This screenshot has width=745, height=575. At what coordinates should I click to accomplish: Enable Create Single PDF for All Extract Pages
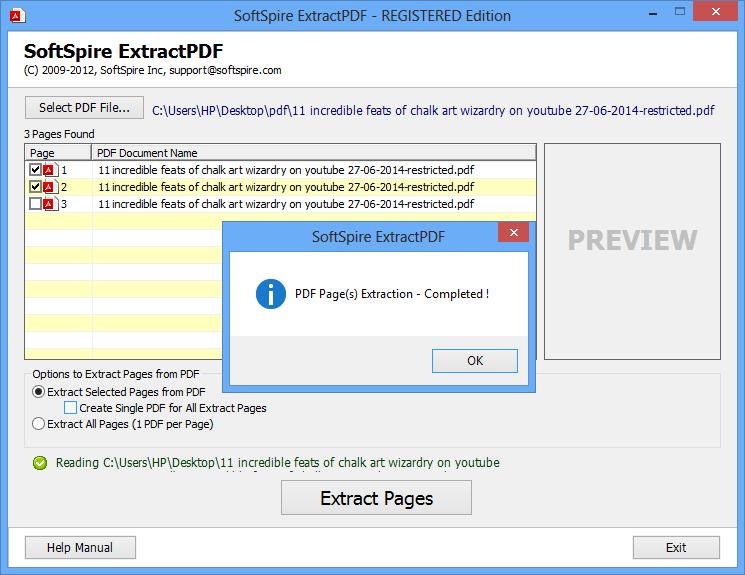click(x=70, y=408)
